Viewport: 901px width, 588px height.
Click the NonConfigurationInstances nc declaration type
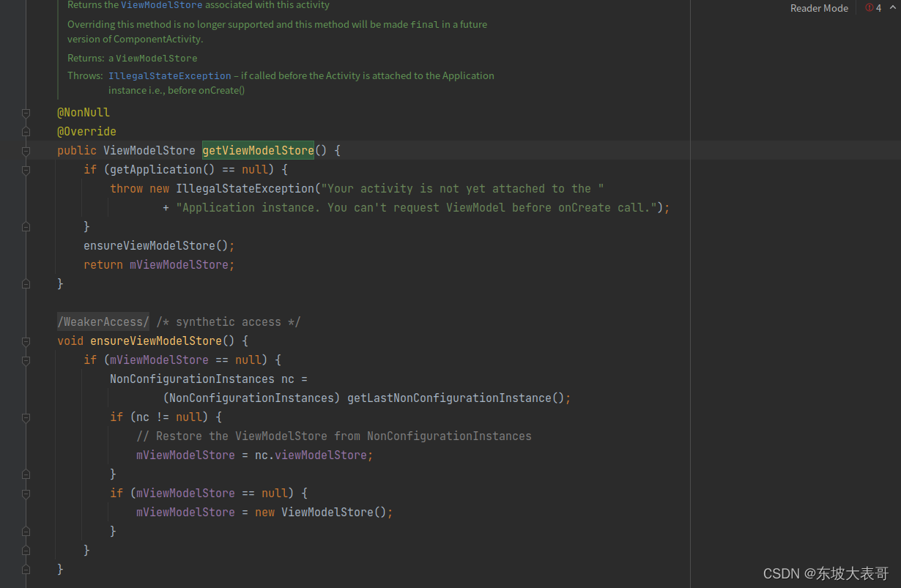click(x=192, y=379)
